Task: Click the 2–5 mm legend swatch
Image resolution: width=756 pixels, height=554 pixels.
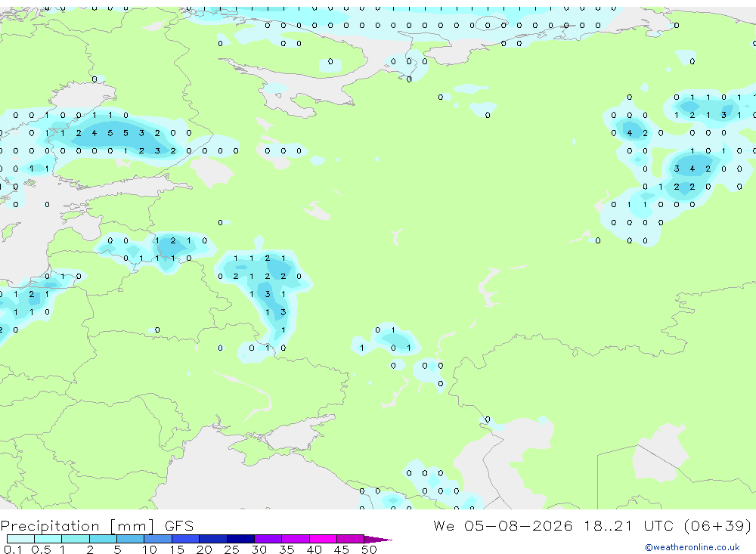Action: point(103,539)
